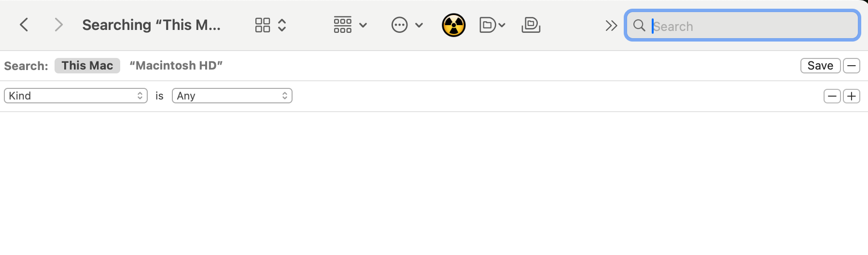
Task: Click the magnifying glass search icon
Action: 639,26
